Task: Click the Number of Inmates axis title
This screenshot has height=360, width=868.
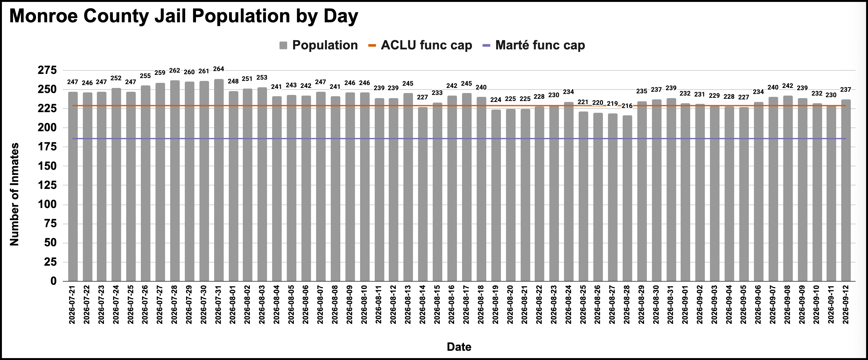Action: tap(14, 194)
